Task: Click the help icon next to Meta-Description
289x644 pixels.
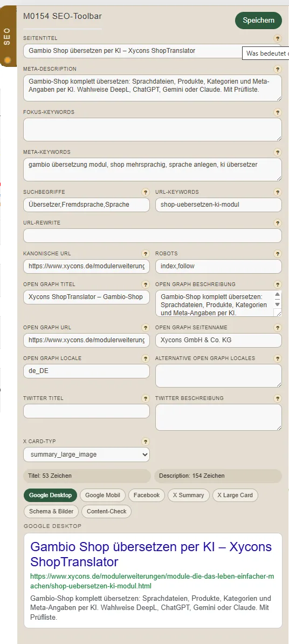Action: (x=278, y=69)
